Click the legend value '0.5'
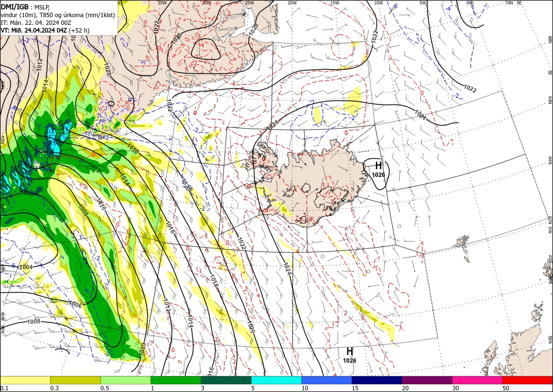Viewport: 553px width, 392px height. click(x=105, y=388)
